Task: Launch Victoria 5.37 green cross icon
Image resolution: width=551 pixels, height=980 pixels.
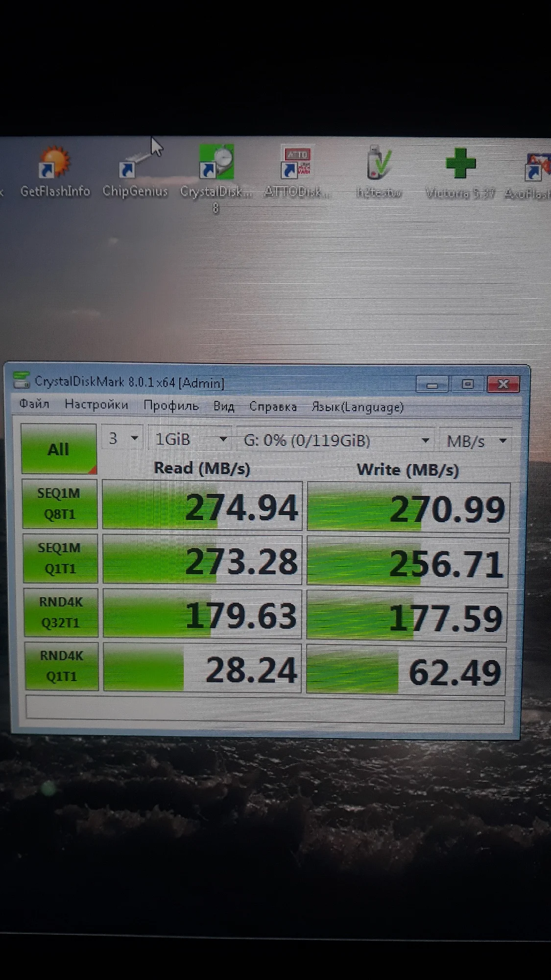Action: tap(460, 164)
